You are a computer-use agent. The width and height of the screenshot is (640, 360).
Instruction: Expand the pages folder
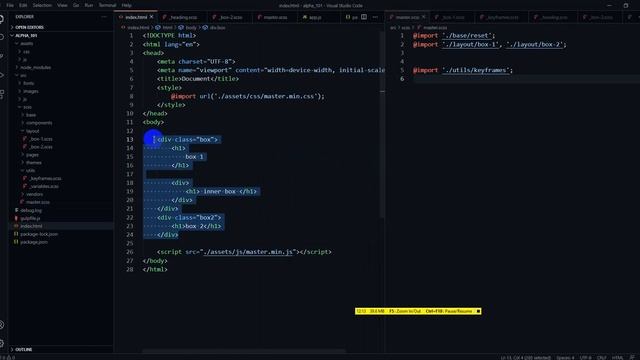tap(32, 155)
